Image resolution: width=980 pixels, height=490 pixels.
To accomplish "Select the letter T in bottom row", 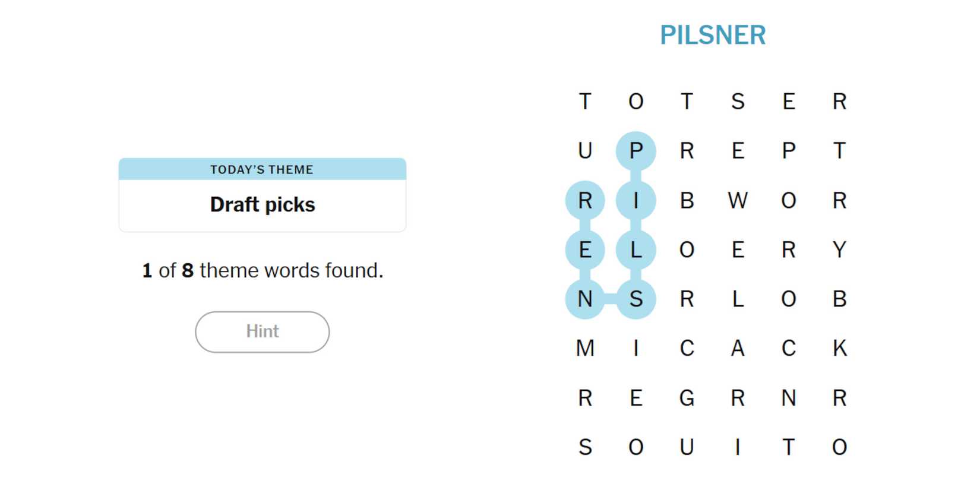I will [788, 447].
